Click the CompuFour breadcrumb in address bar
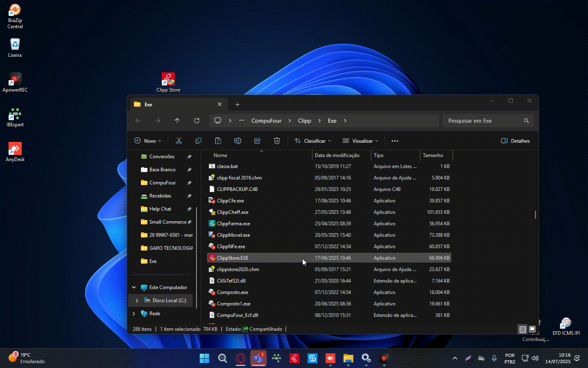 pyautogui.click(x=266, y=121)
